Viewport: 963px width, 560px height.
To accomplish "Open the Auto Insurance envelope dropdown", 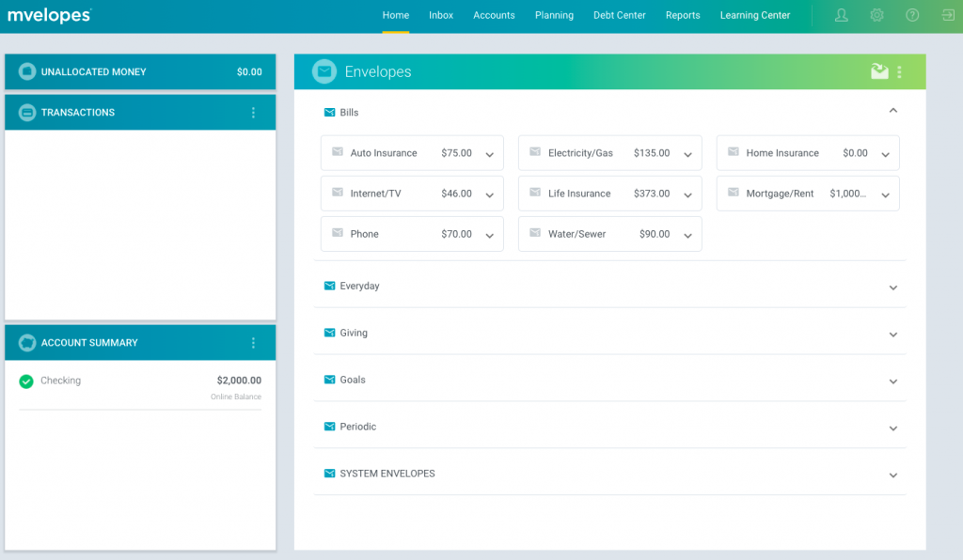I will 489,155.
